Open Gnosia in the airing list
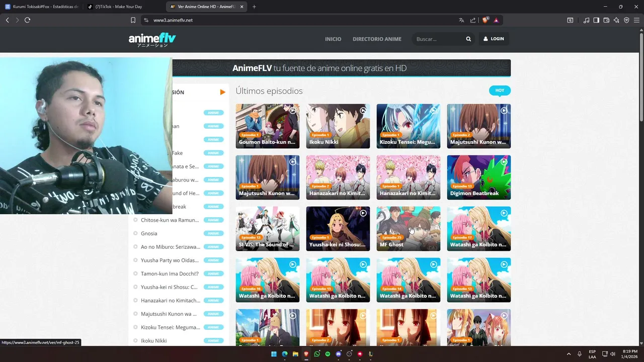This screenshot has width=644, height=362. tap(149, 233)
